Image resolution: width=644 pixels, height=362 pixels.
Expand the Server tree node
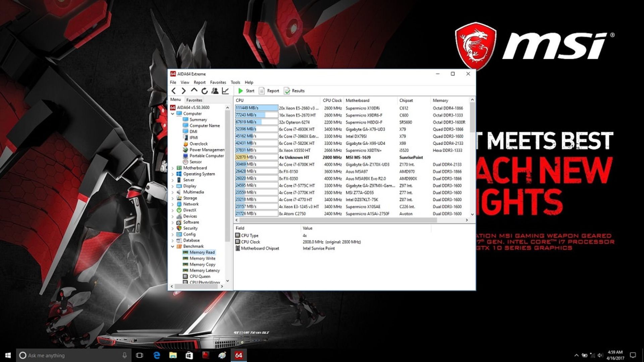click(x=173, y=180)
